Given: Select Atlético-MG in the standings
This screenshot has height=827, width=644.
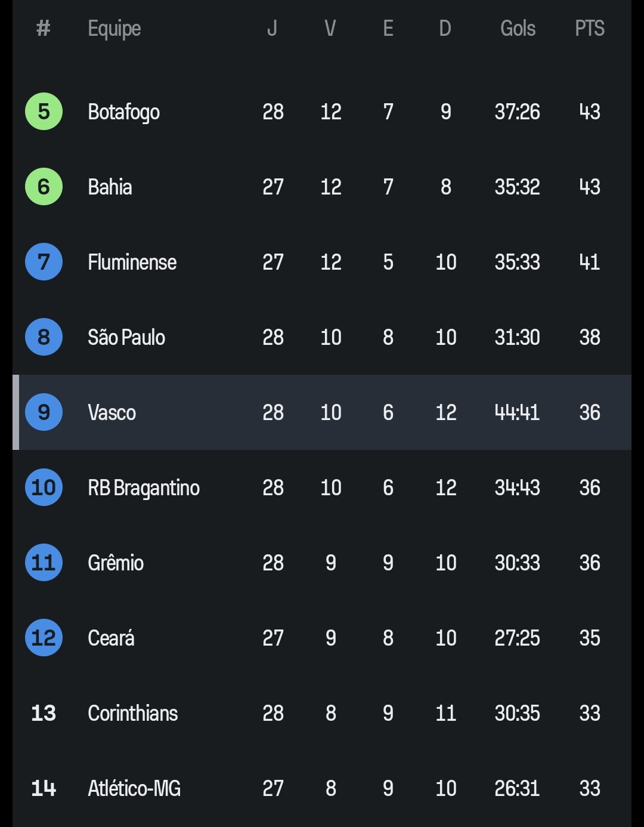Looking at the screenshot, I should click(x=134, y=789).
